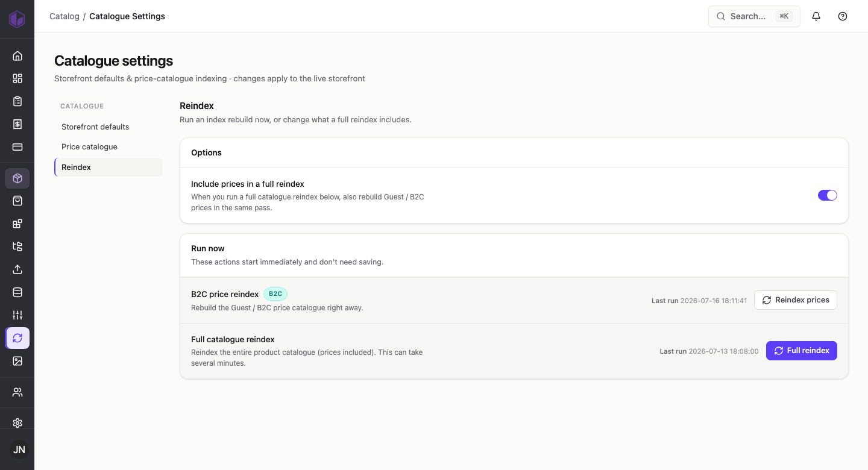Open the dollar receipt icon in sidebar
The width and height of the screenshot is (868, 470).
pos(17,124)
